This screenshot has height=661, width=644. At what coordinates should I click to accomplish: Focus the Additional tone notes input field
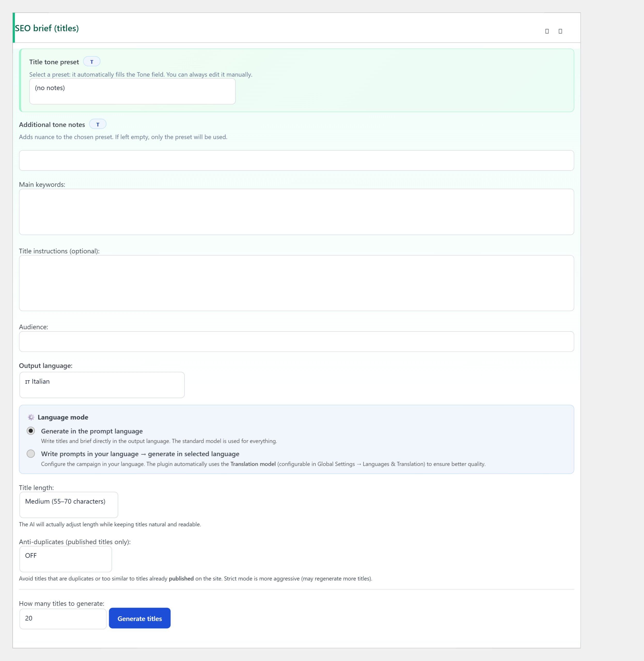click(296, 160)
